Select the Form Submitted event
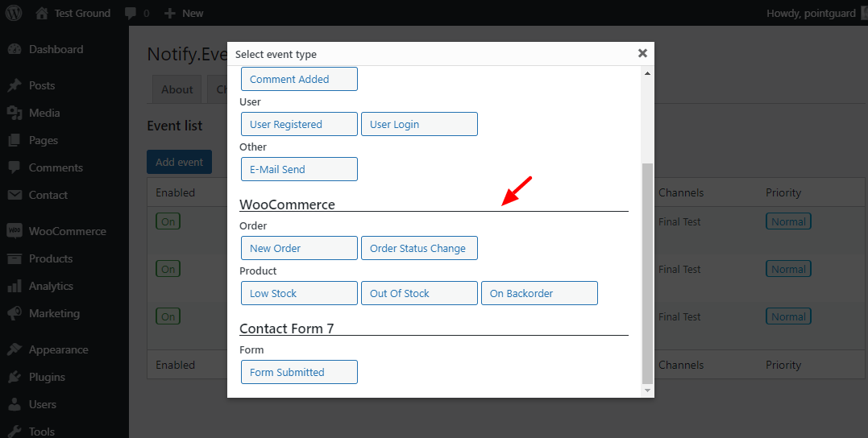868x438 pixels. [x=300, y=372]
